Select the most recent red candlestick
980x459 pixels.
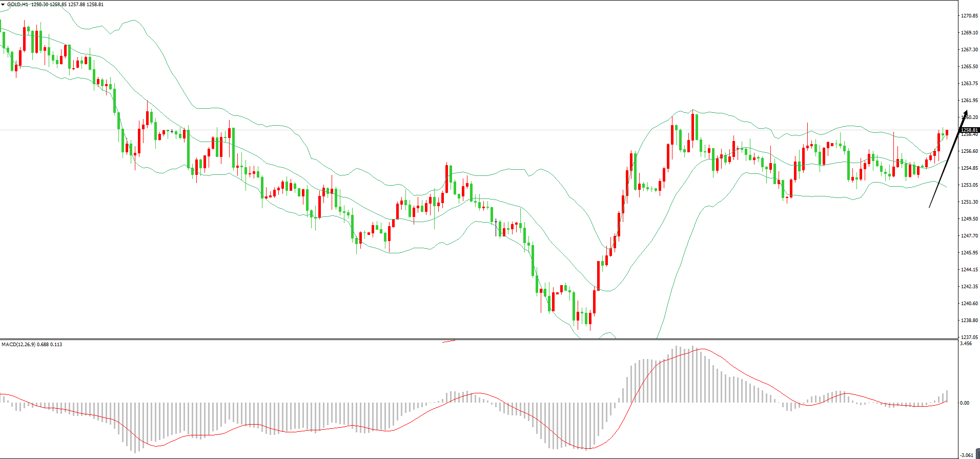point(947,133)
